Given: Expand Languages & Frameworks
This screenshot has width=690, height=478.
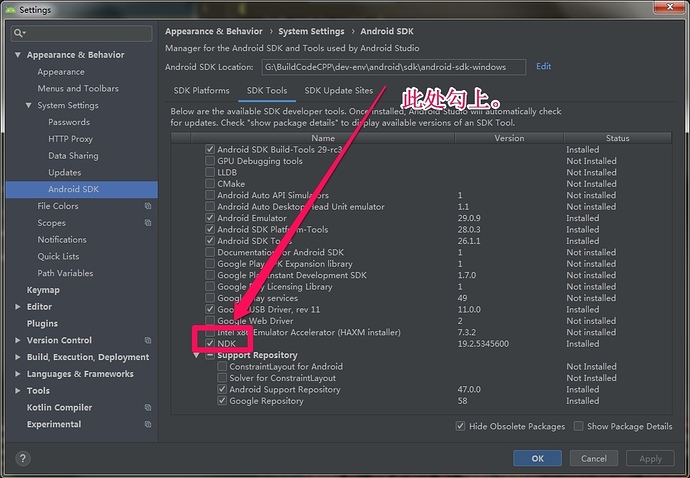Looking at the screenshot, I should 18,374.
